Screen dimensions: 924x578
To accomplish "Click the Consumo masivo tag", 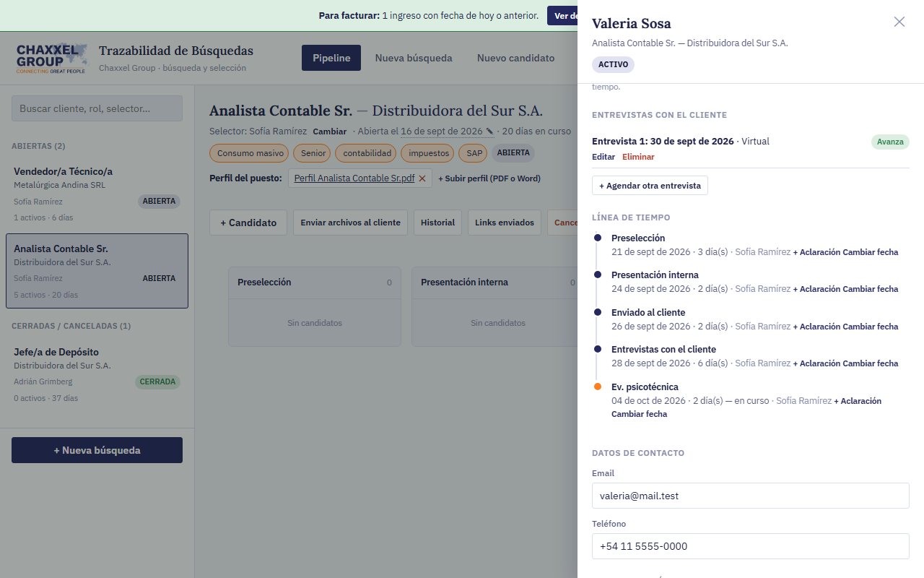I will point(249,153).
